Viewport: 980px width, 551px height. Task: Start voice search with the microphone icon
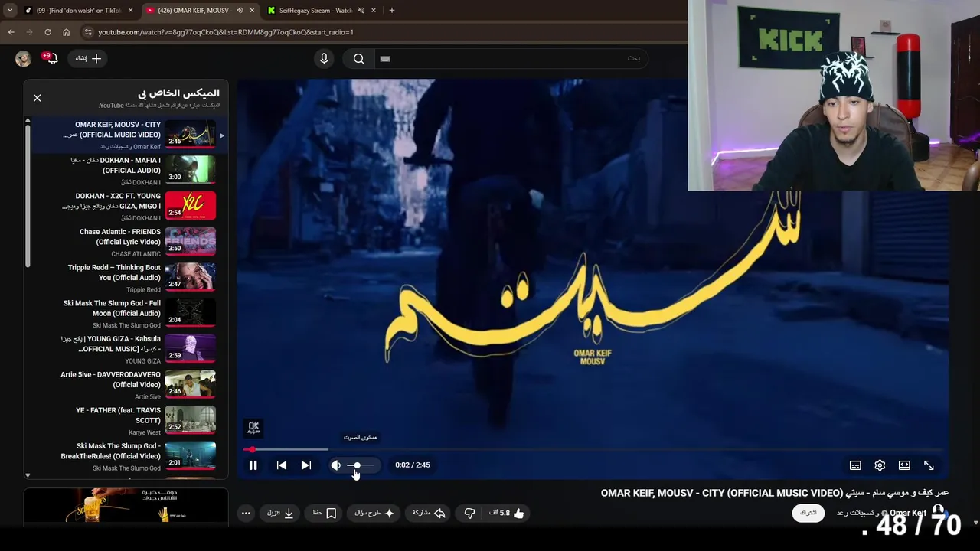[x=324, y=59]
